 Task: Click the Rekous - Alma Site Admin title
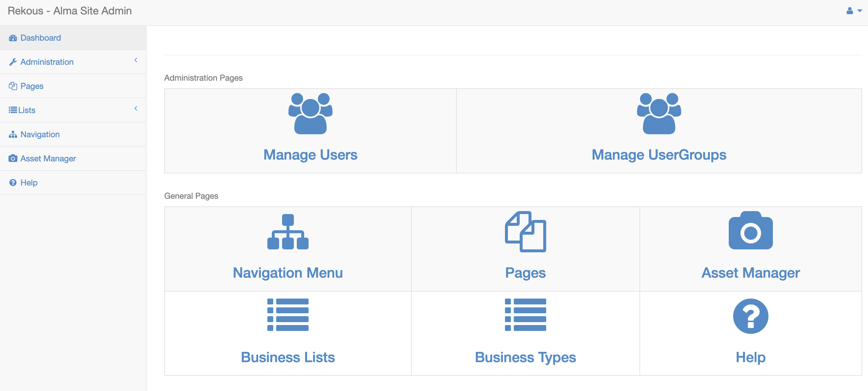(x=70, y=11)
